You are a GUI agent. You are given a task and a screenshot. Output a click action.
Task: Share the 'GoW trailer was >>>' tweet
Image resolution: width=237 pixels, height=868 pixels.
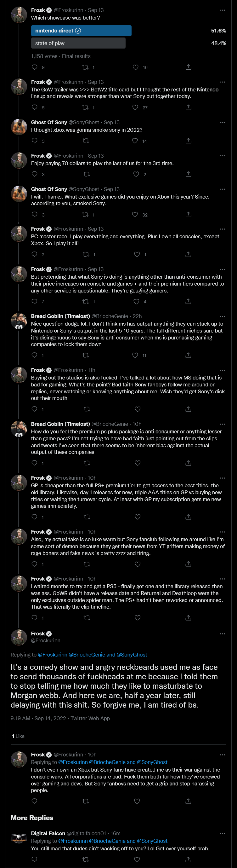point(189,107)
